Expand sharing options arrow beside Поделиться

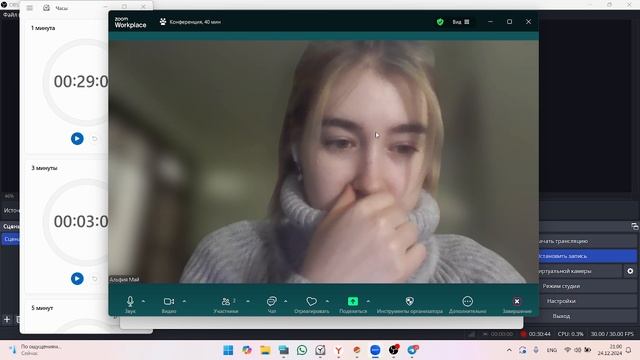pyautogui.click(x=368, y=301)
